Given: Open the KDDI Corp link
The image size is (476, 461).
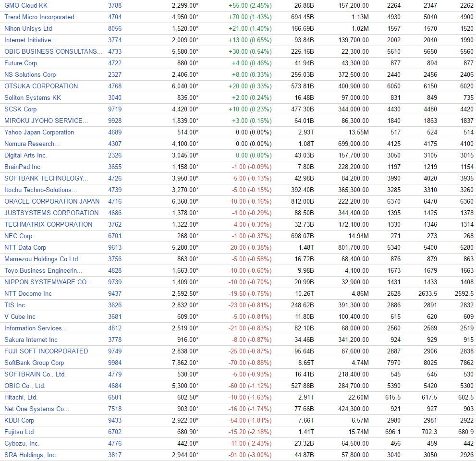Looking at the screenshot, I should [x=19, y=421].
